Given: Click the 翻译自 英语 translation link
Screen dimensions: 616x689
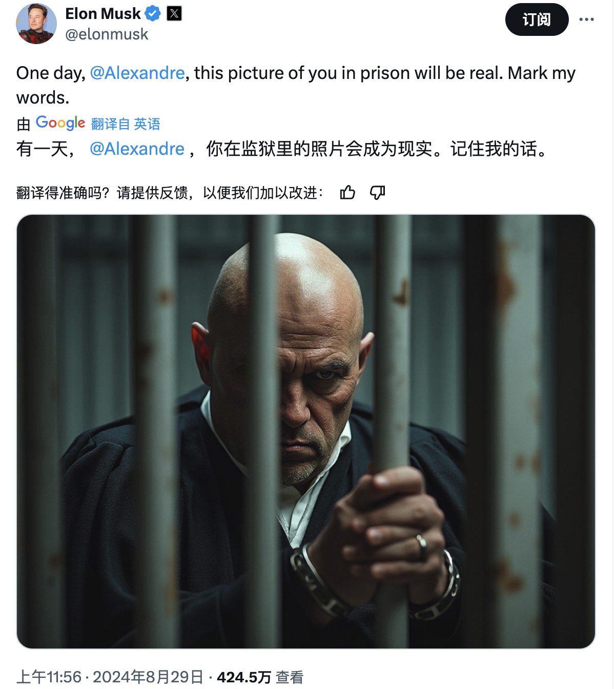Looking at the screenshot, I should [x=126, y=124].
